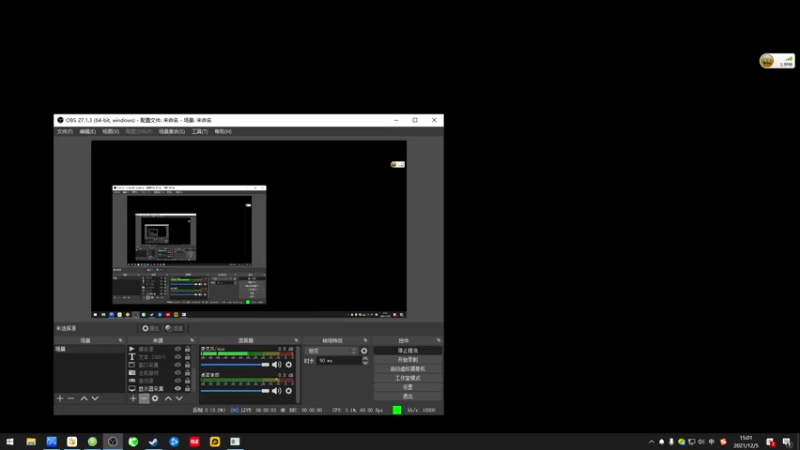
Task: Pop out the Audio Mixer dock header icon
Action: click(296, 340)
